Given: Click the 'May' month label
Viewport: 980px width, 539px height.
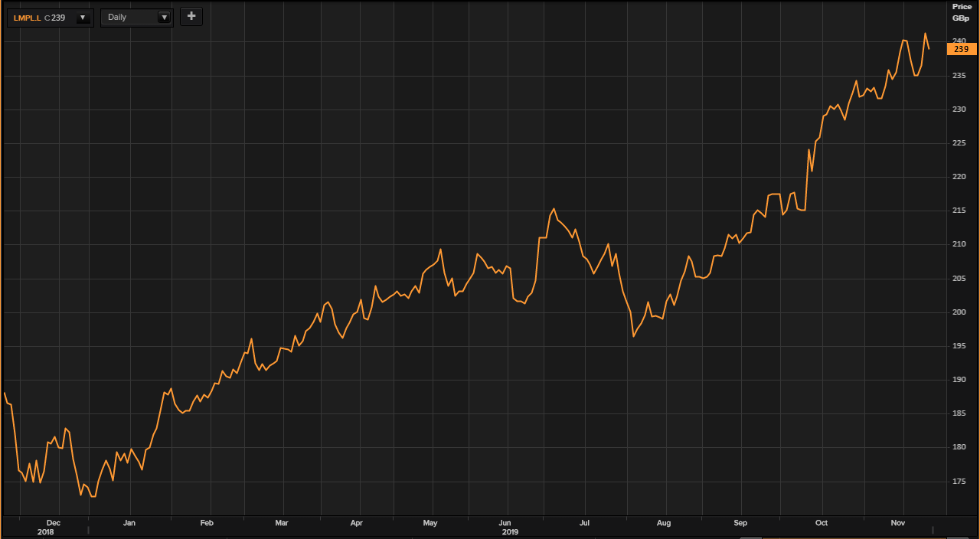Looking at the screenshot, I should (x=430, y=523).
